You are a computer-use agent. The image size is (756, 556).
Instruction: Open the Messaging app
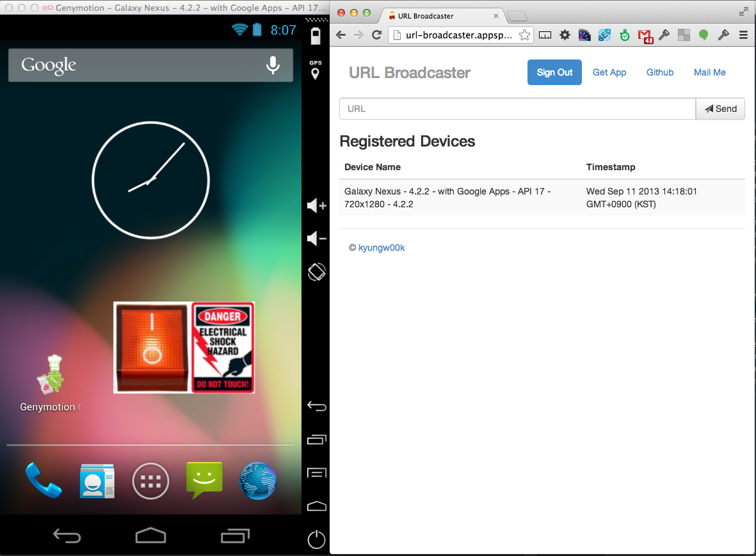click(204, 480)
